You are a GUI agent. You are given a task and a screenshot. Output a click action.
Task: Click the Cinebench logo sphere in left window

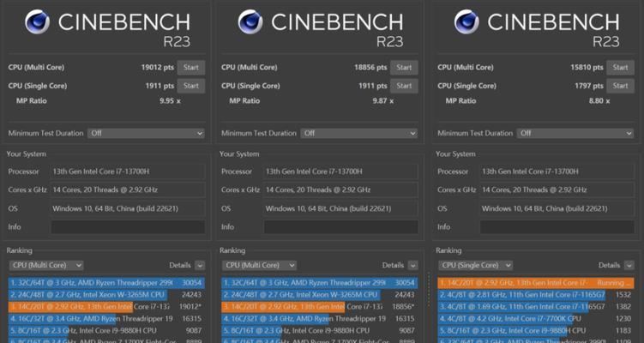[x=38, y=21]
